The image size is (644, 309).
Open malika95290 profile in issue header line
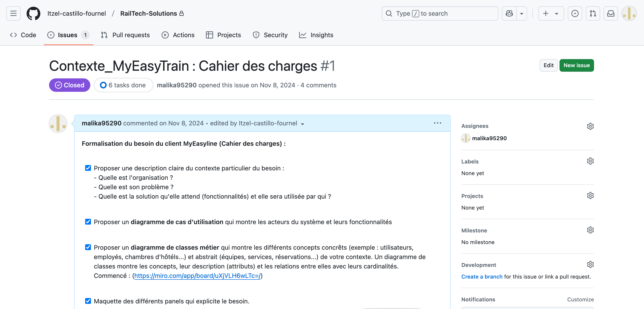(177, 85)
